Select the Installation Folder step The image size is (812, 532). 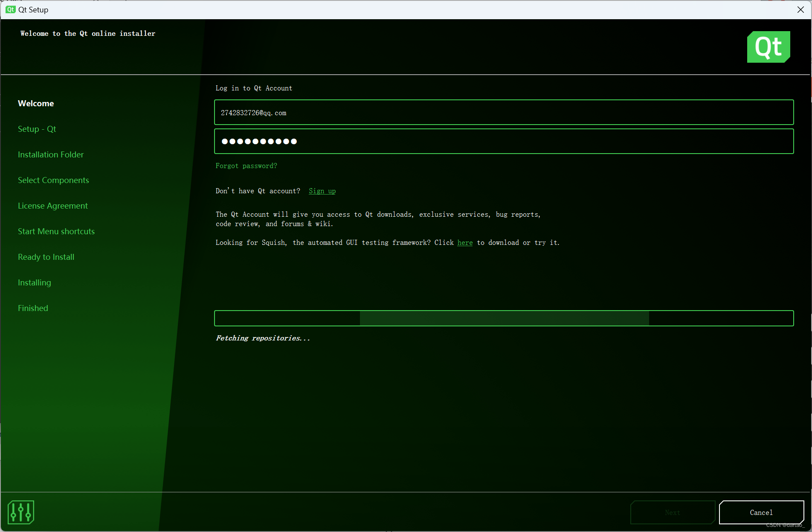click(51, 154)
